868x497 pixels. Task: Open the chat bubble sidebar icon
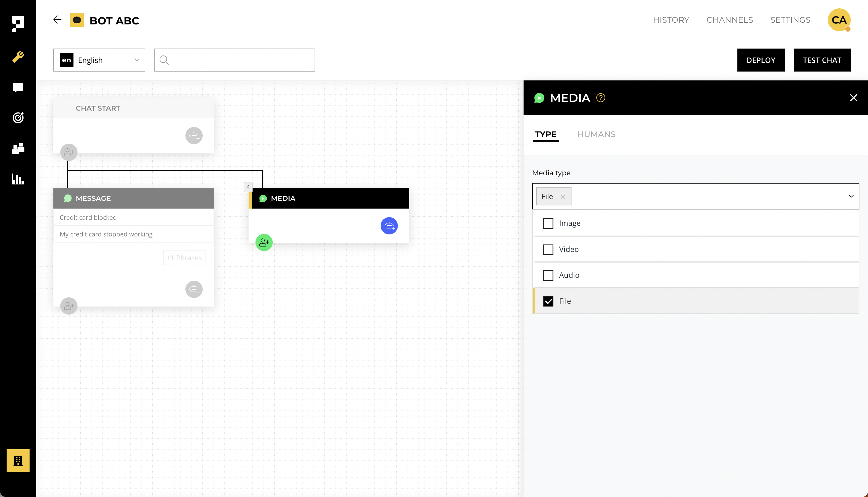tap(18, 88)
